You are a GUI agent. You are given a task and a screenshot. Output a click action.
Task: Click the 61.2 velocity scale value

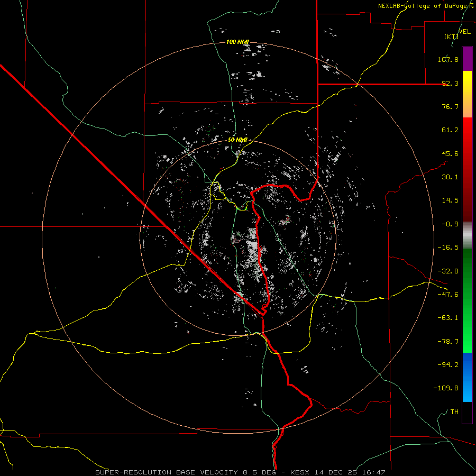coord(450,130)
